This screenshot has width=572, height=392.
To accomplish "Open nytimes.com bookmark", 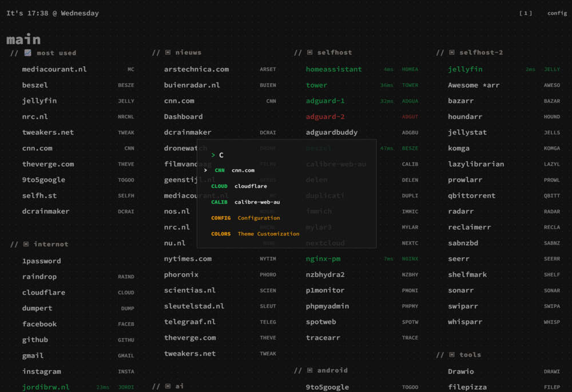I will point(188,259).
